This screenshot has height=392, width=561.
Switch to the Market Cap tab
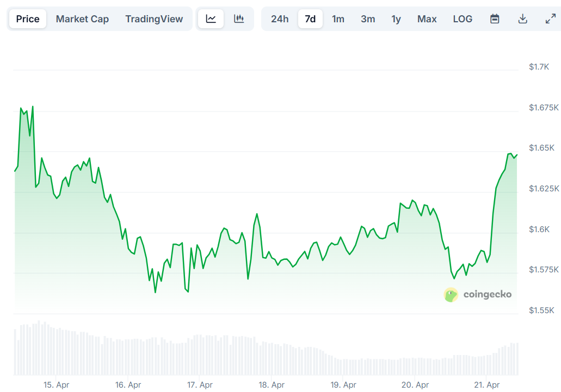point(82,18)
